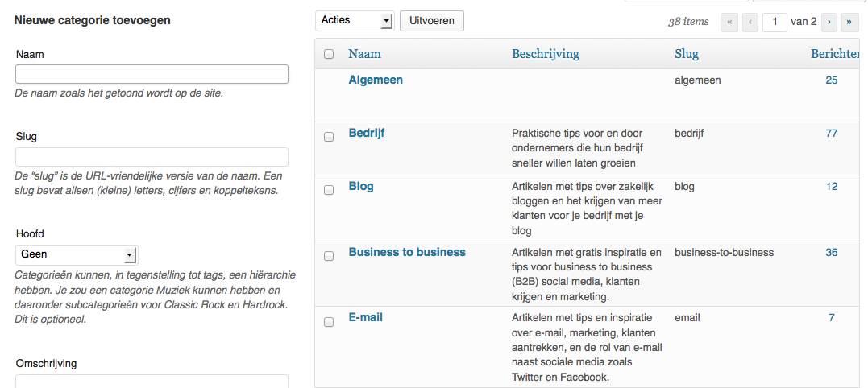Image resolution: width=868 pixels, height=388 pixels.
Task: Sort by Beschrijving column header
Action: coord(546,54)
